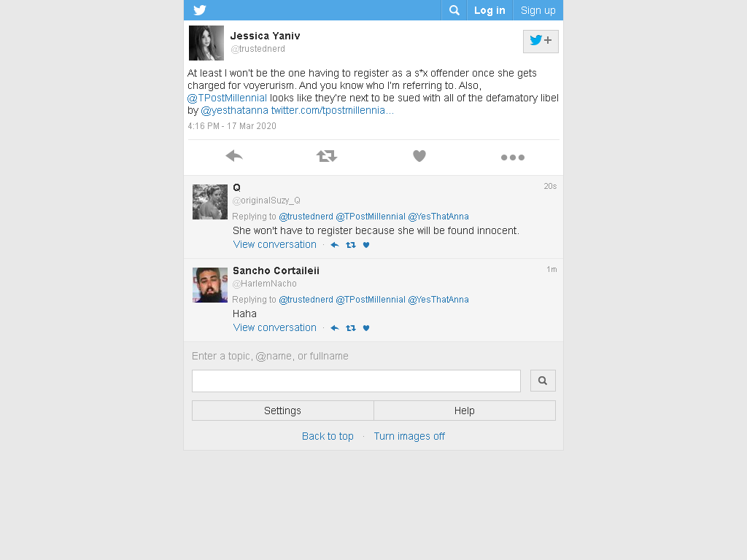This screenshot has height=560, width=747.
Task: Retweet Sancho Cortaileii's reply
Action: pyautogui.click(x=351, y=328)
